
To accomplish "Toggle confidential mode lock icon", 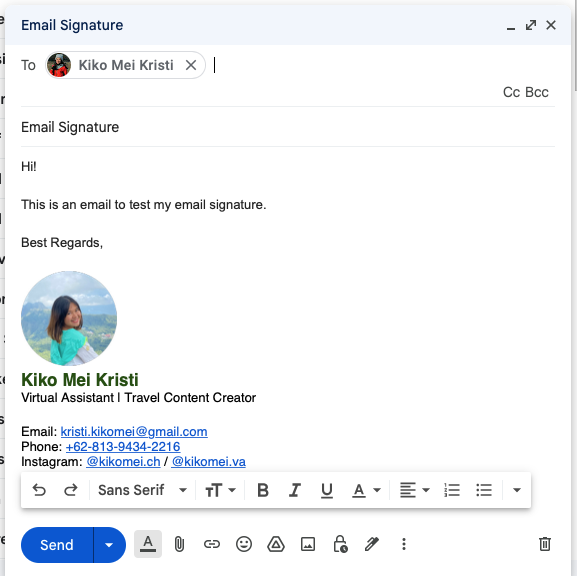I will [340, 544].
